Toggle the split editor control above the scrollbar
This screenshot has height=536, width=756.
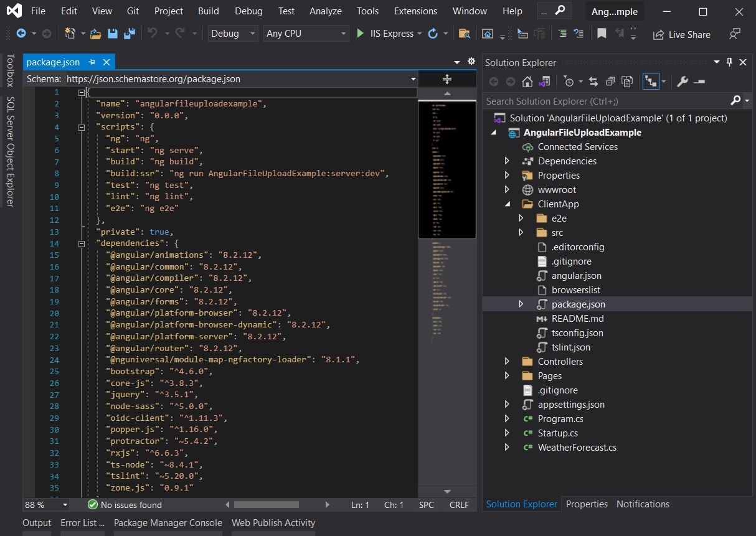(x=447, y=79)
